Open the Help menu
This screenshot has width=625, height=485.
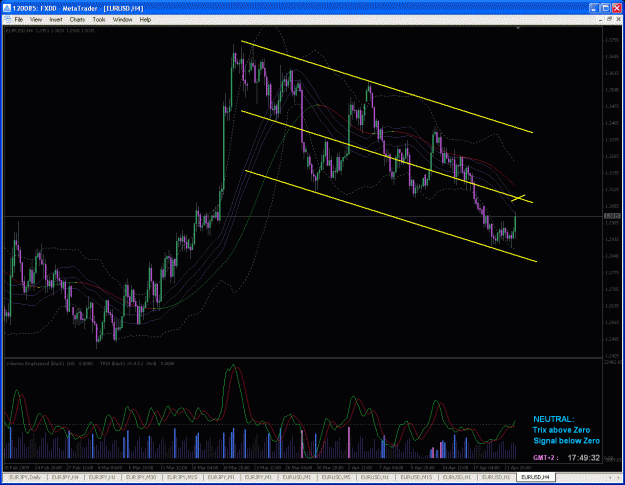[x=145, y=20]
